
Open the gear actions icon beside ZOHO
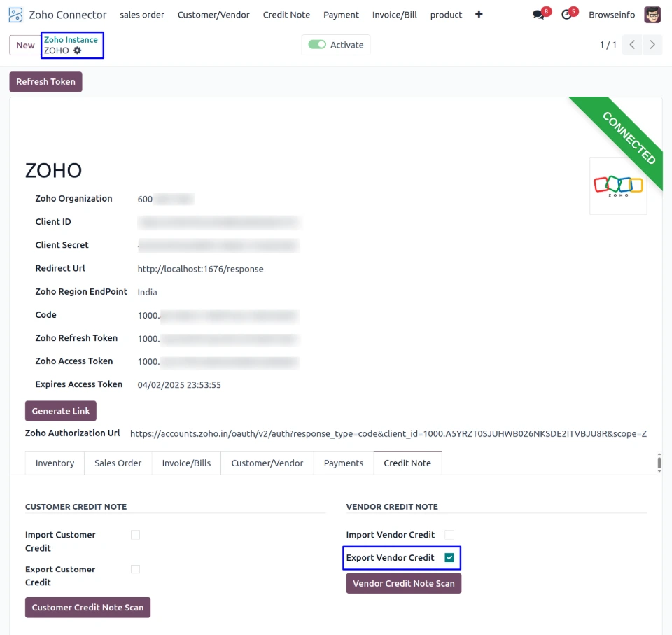[78, 50]
